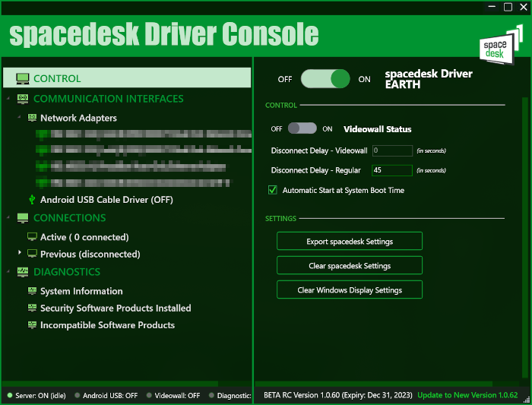The height and width of the screenshot is (405, 532).
Task: Click the spacedesk logo in the header
Action: 501,45
